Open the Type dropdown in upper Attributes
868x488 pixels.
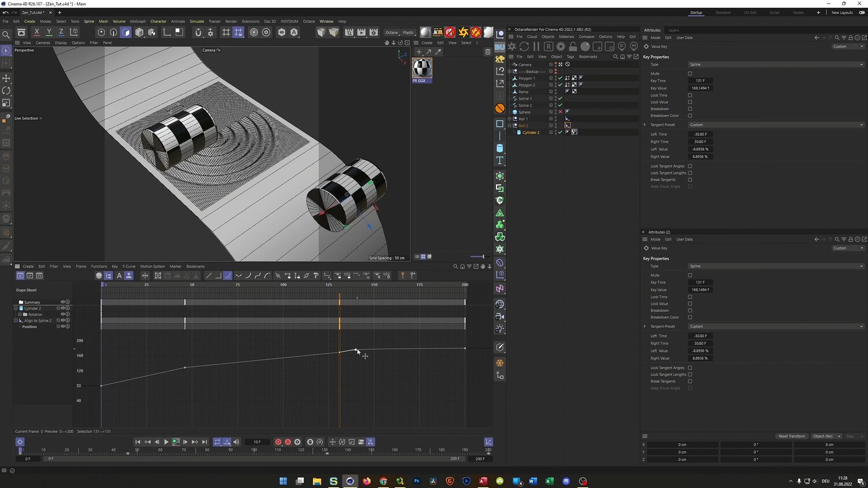(x=777, y=64)
